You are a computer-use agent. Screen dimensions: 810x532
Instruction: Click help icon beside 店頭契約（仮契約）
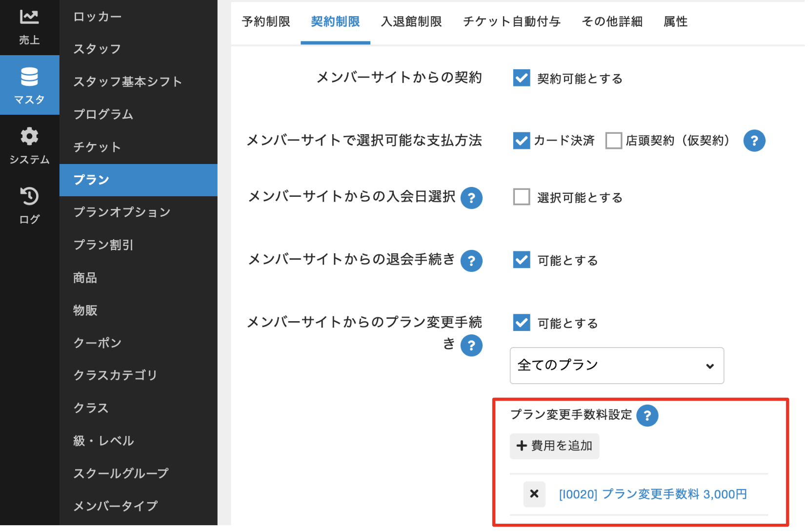point(754,141)
